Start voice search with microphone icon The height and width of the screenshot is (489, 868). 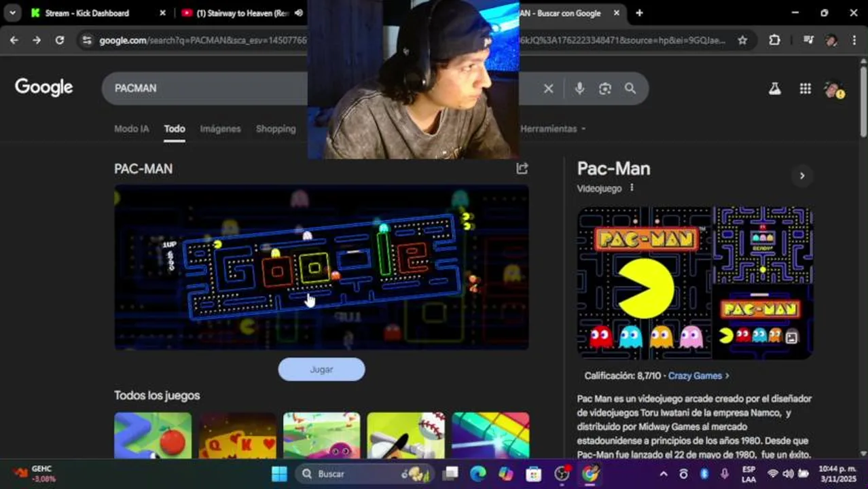click(x=579, y=88)
